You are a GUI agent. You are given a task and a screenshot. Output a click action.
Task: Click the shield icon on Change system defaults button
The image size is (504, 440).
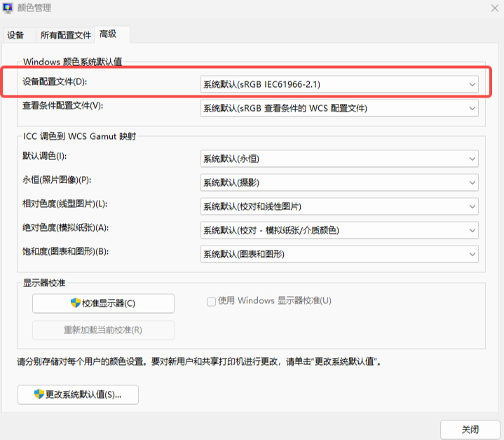[x=39, y=394]
